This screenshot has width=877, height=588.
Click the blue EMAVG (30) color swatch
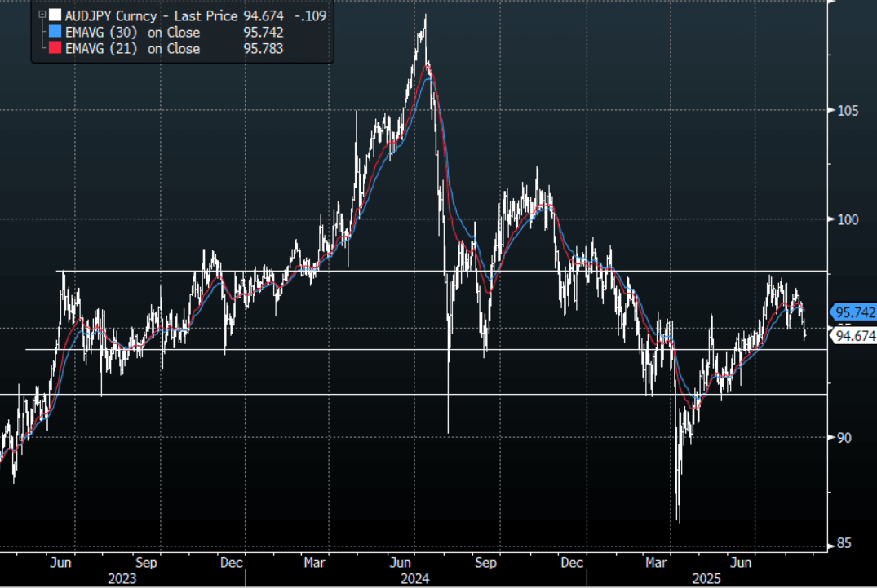pyautogui.click(x=55, y=33)
